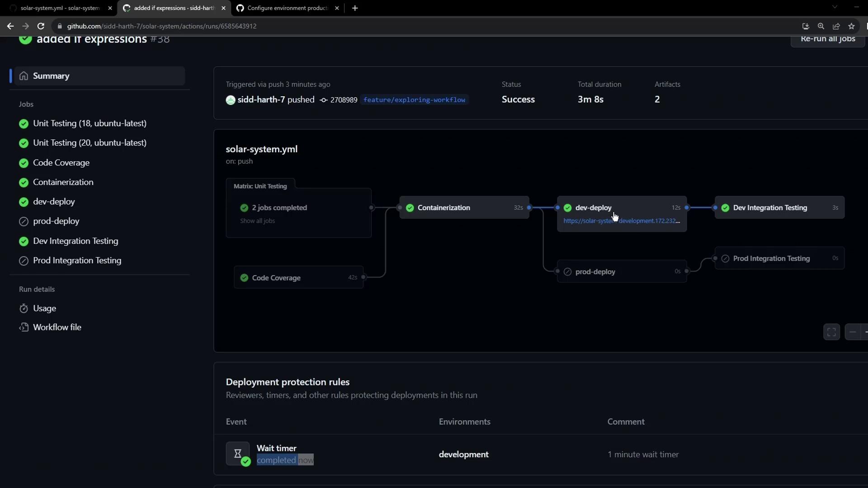The image size is (868, 488).
Task: Open new browser tab with plus
Action: (355, 8)
